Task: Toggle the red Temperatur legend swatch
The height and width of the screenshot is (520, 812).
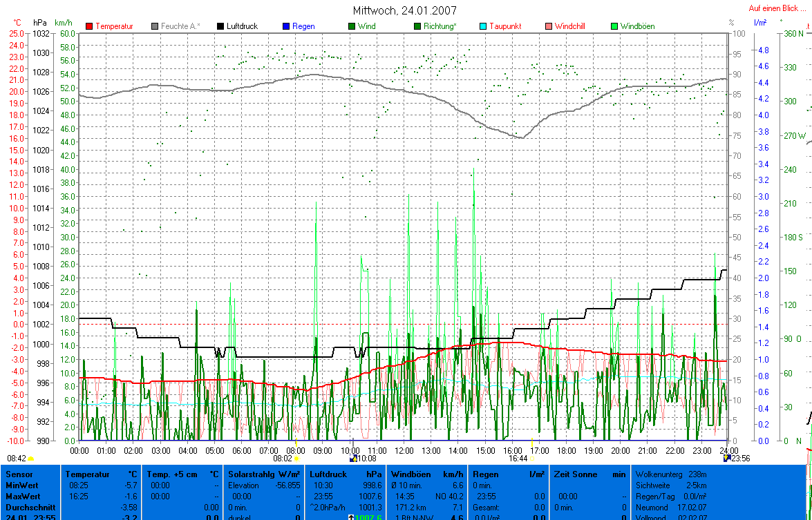Action: coord(90,26)
